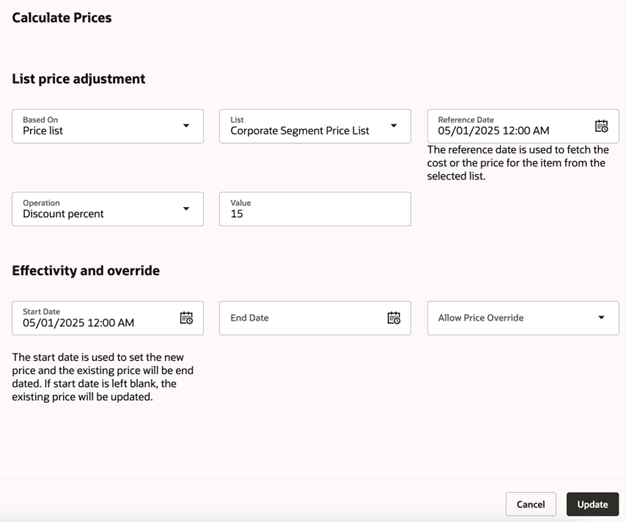Select the "Price list" Based On value
The width and height of the screenshot is (626, 522).
click(43, 131)
